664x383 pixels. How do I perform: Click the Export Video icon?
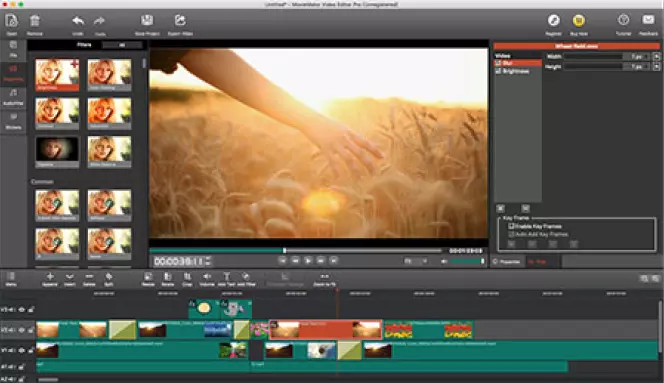[180, 20]
